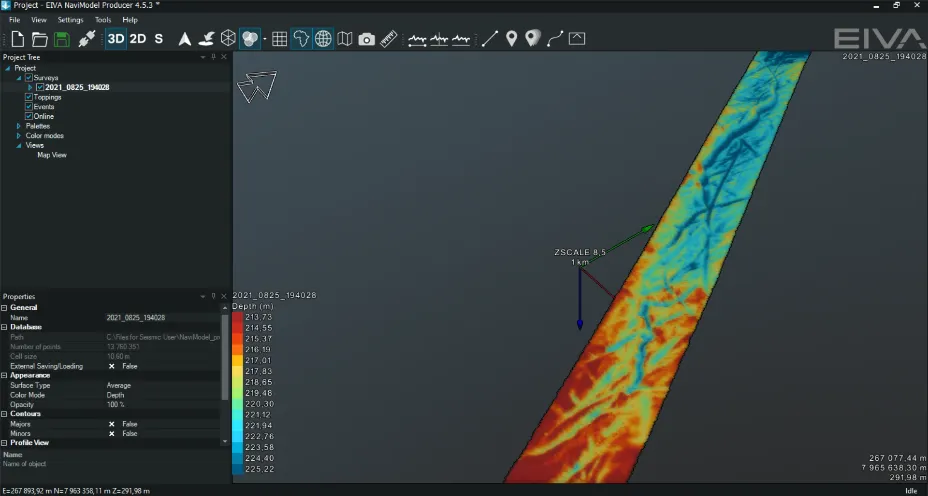Switch to 2D view mode
Screen dimensions: 928x496
pyautogui.click(x=138, y=39)
